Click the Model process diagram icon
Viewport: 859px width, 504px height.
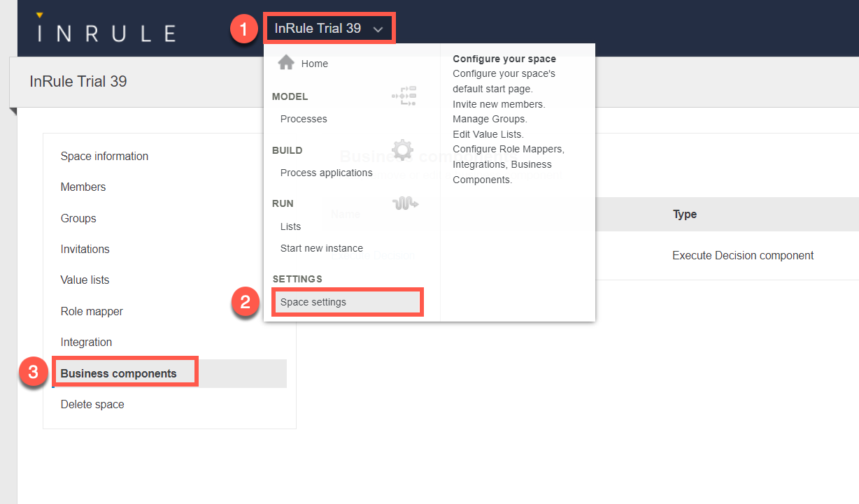point(404,96)
